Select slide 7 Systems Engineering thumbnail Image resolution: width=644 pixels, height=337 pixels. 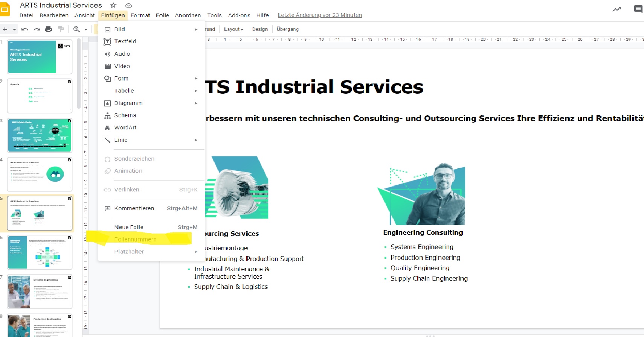tap(40, 291)
